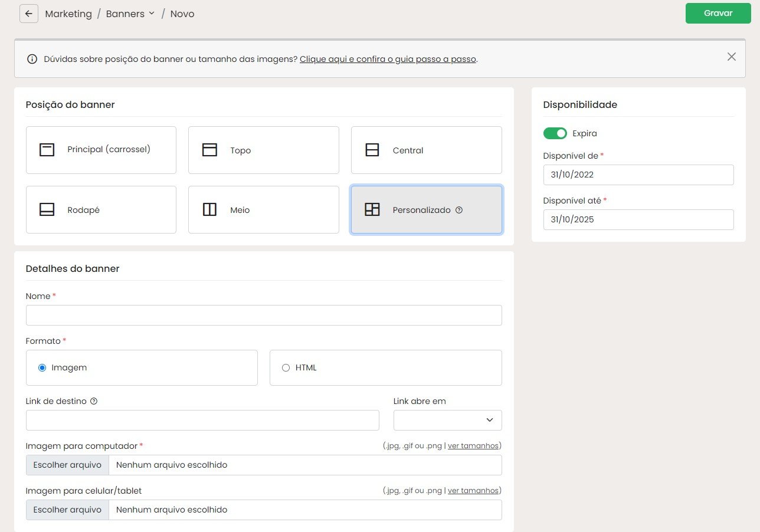The image size is (760, 532).
Task: Dismiss the info notice with X
Action: 732,57
